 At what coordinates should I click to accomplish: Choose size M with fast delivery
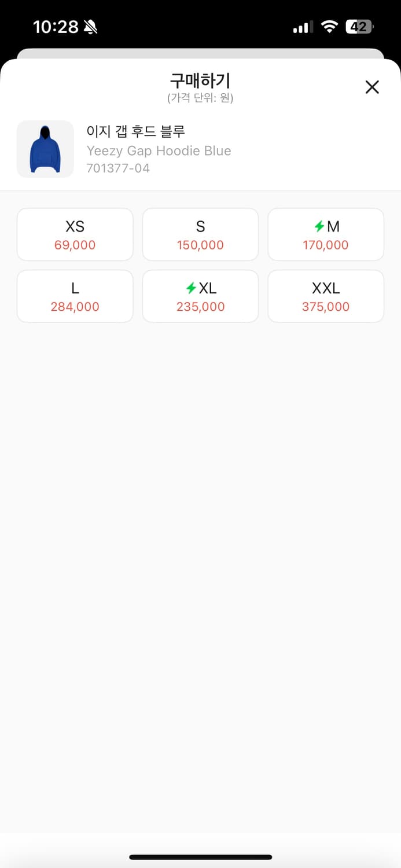point(326,234)
